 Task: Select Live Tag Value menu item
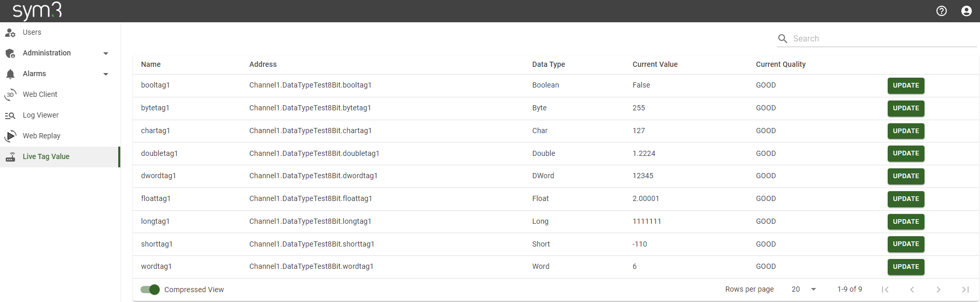click(x=46, y=157)
